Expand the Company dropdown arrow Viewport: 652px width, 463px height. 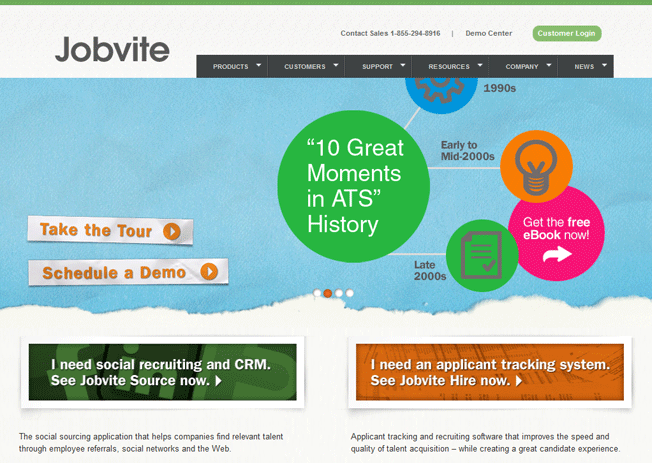pyautogui.click(x=549, y=65)
